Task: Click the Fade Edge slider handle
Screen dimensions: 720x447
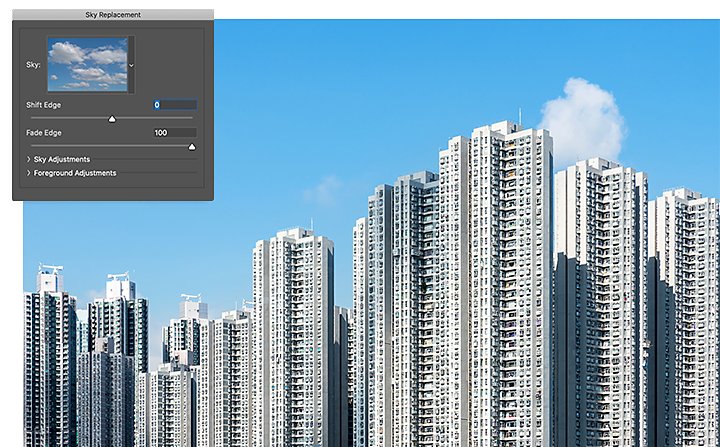Action: (192, 147)
